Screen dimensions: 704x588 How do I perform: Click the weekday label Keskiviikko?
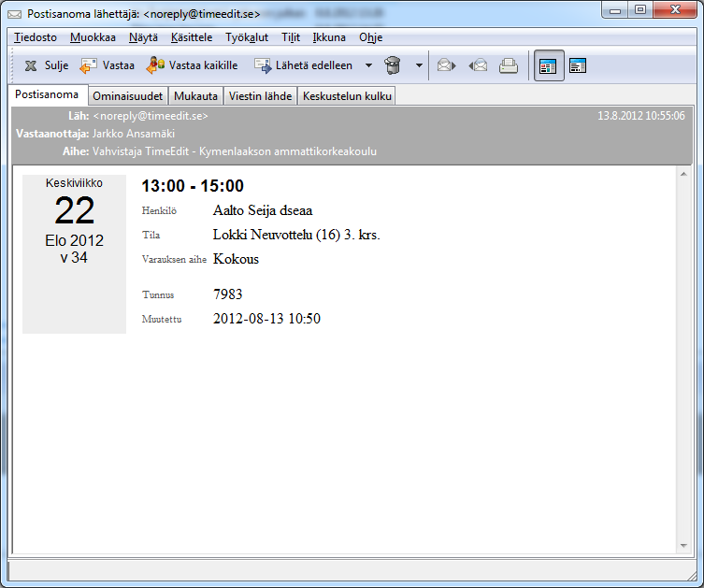74,183
